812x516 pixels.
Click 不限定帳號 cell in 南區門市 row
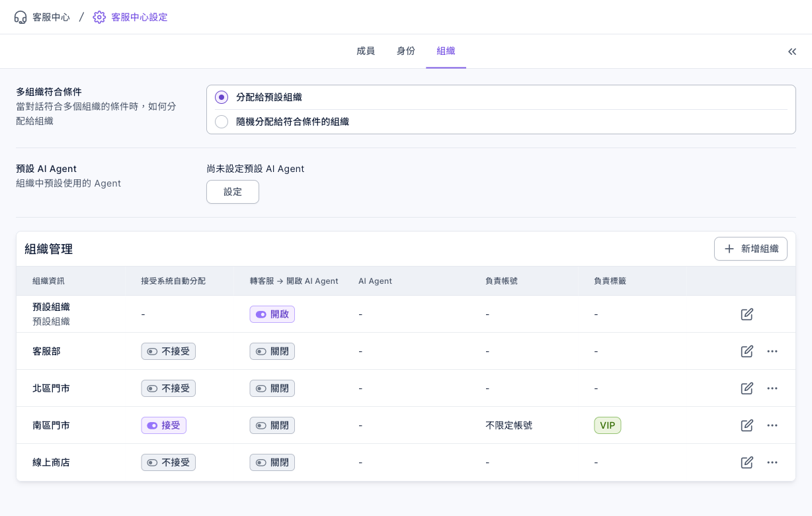[509, 425]
